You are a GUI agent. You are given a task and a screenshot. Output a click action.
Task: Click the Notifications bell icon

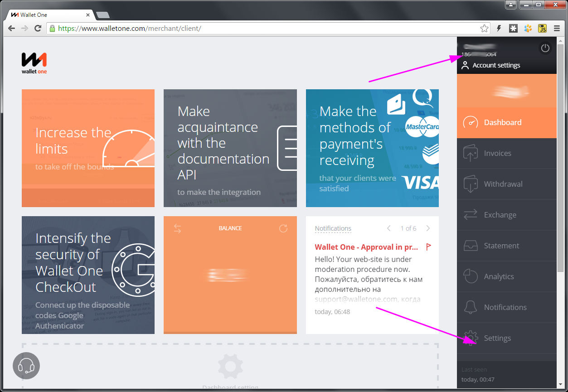pyautogui.click(x=471, y=307)
